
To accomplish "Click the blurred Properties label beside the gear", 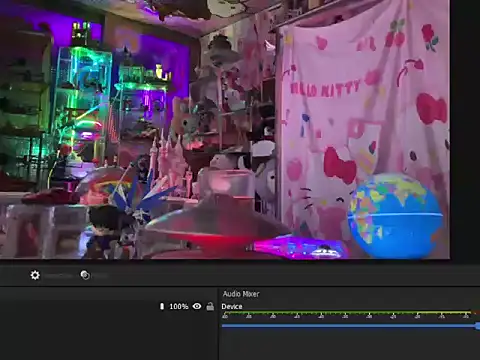I will pyautogui.click(x=58, y=276).
